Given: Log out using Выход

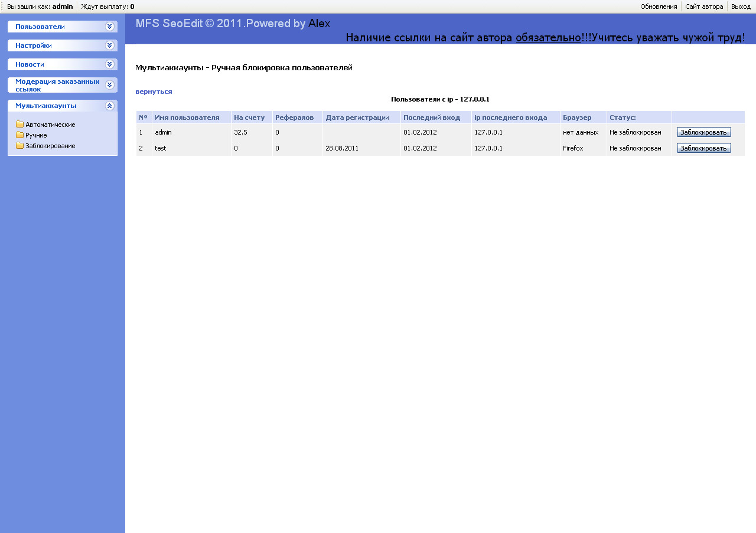Looking at the screenshot, I should (741, 6).
